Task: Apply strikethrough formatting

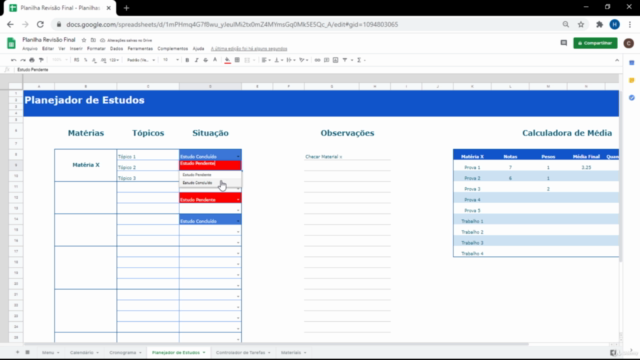Action: coord(205,60)
